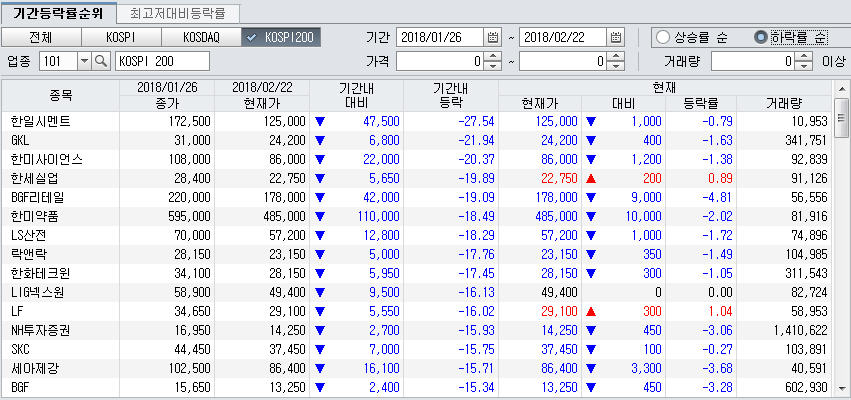This screenshot has height=400, width=851.
Task: Adjust the minimum price stepper arrows
Action: pyautogui.click(x=492, y=61)
